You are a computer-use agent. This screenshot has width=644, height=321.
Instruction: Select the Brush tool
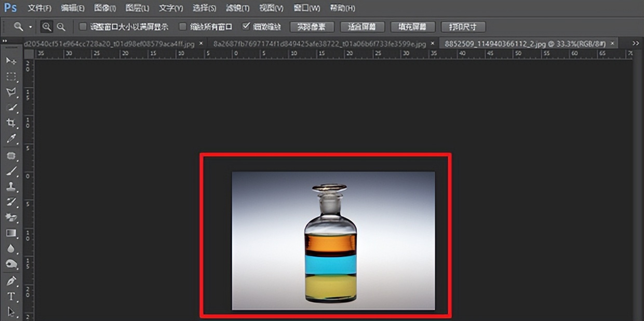pos(11,171)
